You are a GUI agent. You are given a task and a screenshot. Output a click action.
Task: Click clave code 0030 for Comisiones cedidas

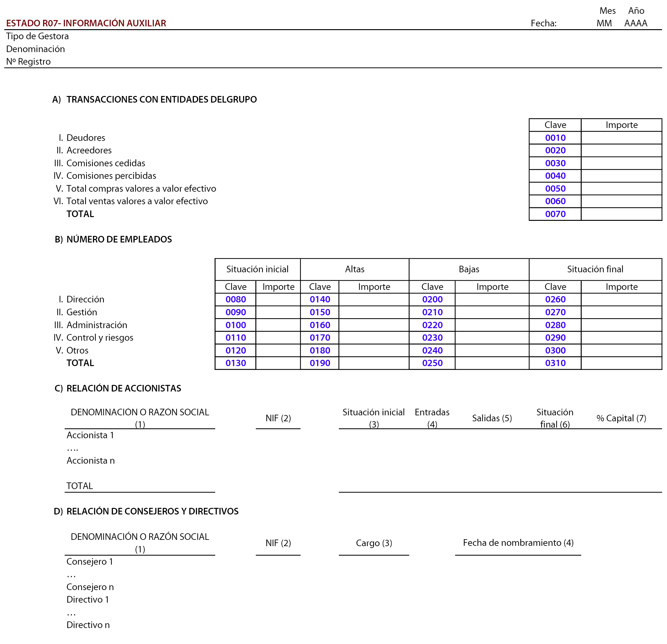pyautogui.click(x=555, y=163)
